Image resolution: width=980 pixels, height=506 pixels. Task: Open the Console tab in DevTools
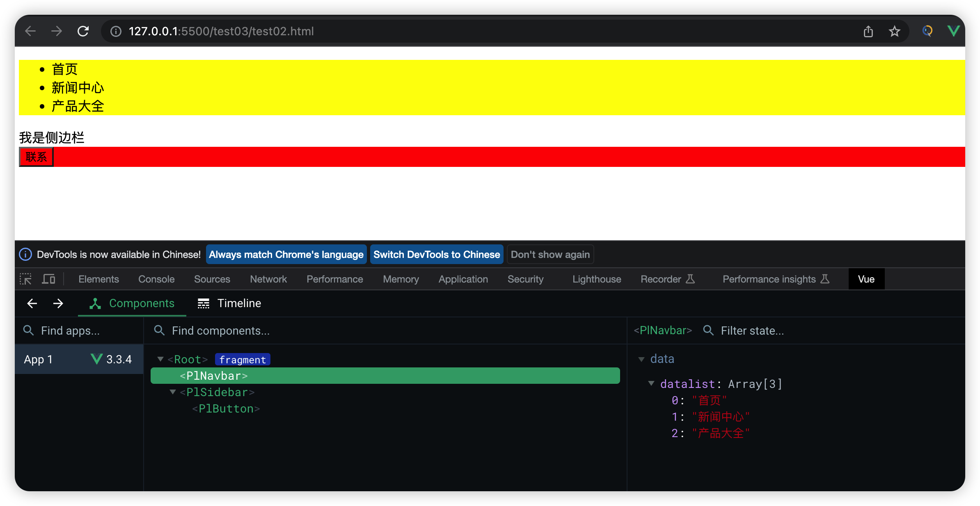(x=156, y=279)
